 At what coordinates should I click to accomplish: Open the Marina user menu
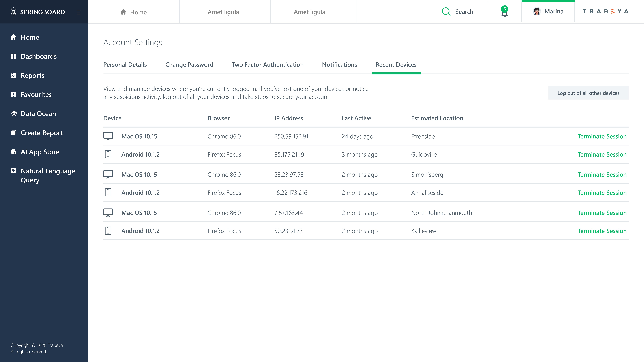[x=548, y=12]
